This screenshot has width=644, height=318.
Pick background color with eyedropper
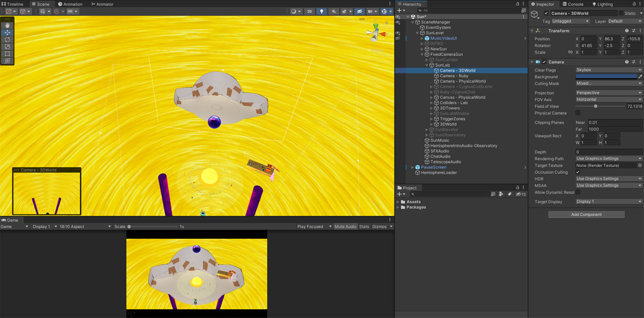(640, 77)
